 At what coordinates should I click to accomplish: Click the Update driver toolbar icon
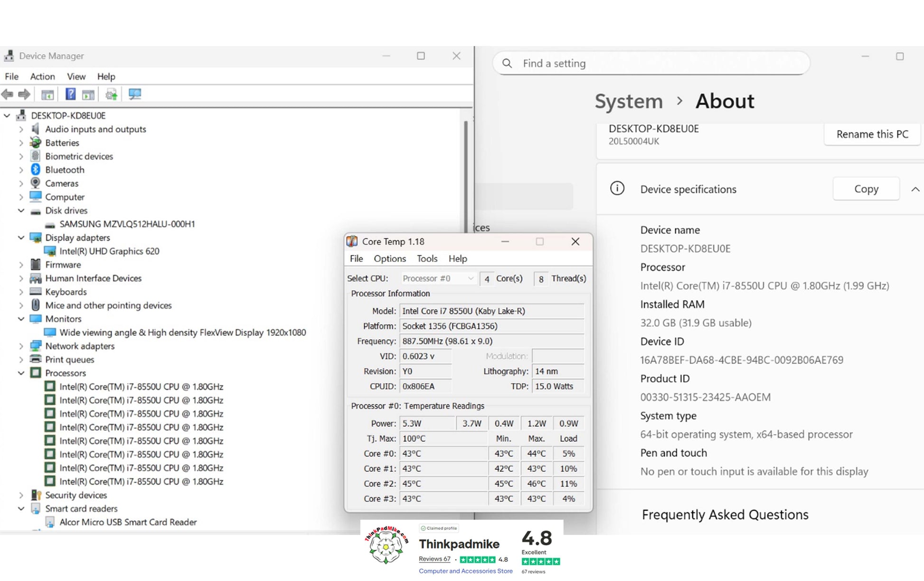tap(111, 94)
